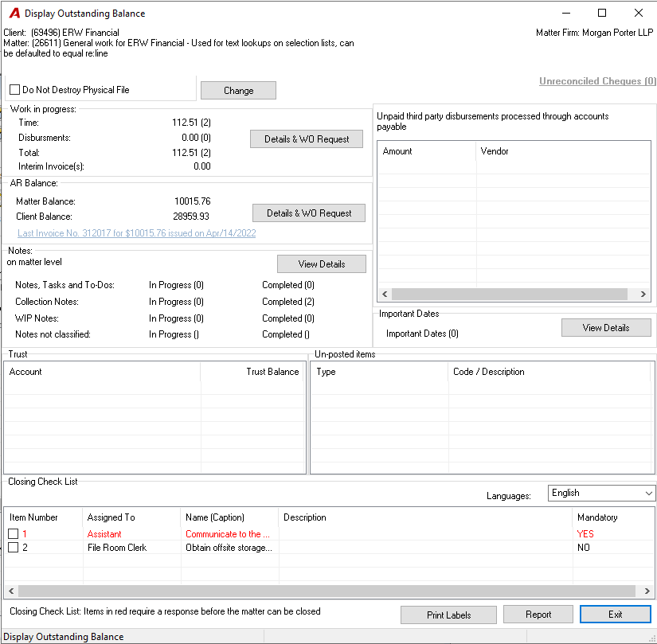657x644 pixels.
Task: Click the Print Labels button
Action: [449, 615]
